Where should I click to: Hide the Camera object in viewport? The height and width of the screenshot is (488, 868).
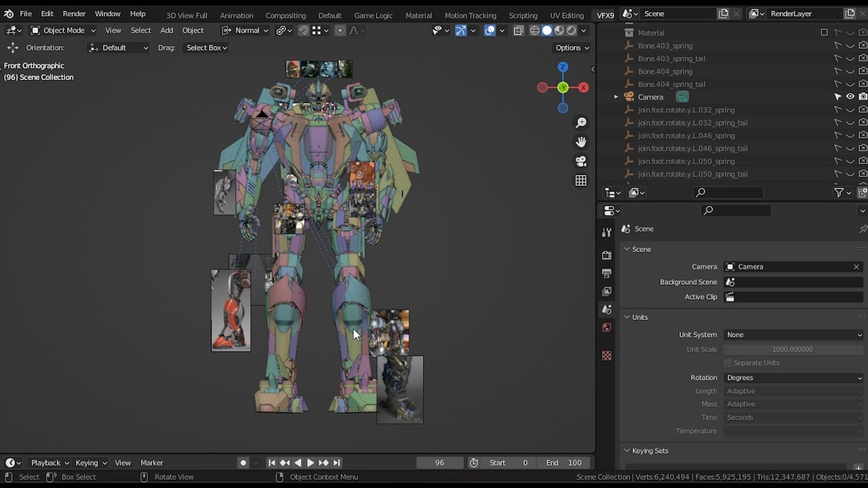click(x=850, y=97)
